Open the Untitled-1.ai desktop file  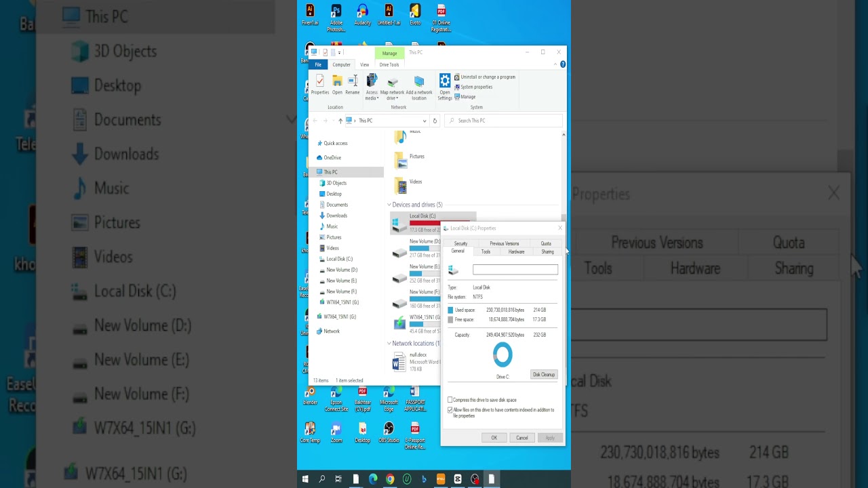(x=389, y=15)
